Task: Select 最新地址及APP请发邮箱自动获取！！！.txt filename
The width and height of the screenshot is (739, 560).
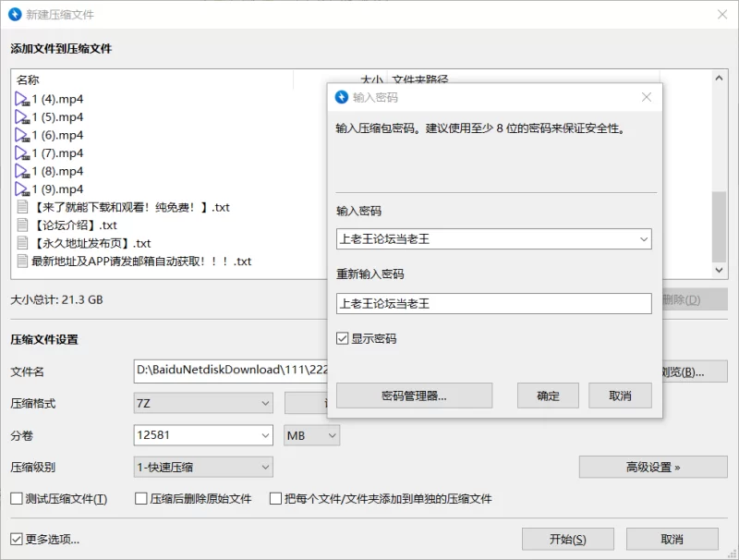Action: pyautogui.click(x=141, y=262)
